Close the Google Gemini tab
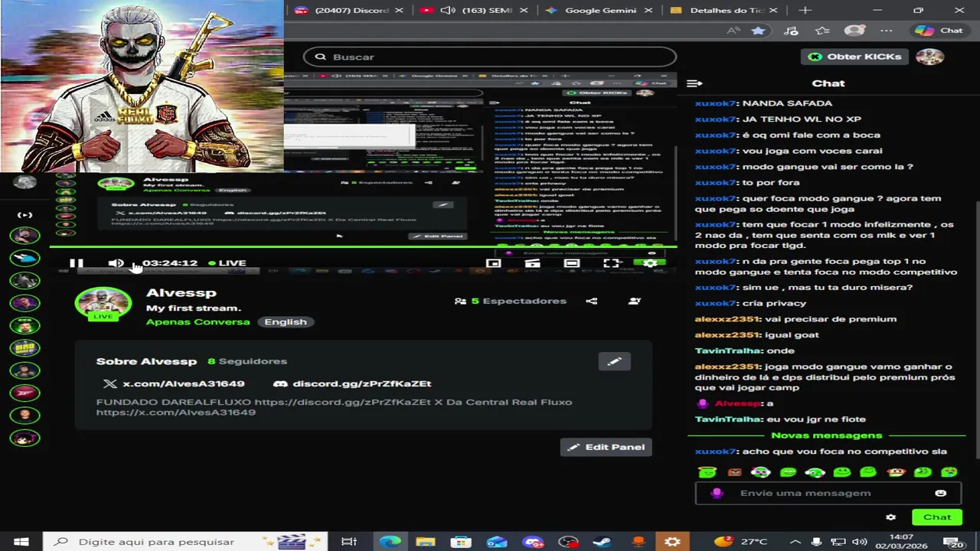 [648, 10]
